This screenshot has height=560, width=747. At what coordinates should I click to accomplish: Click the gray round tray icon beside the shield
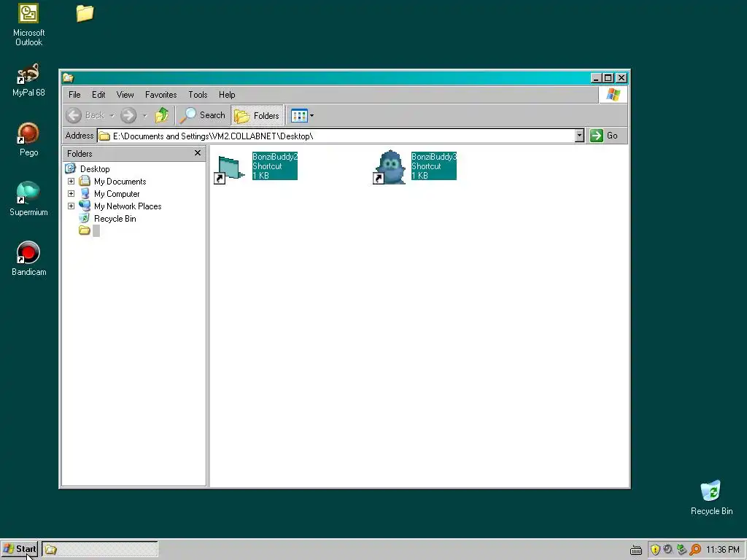point(668,550)
